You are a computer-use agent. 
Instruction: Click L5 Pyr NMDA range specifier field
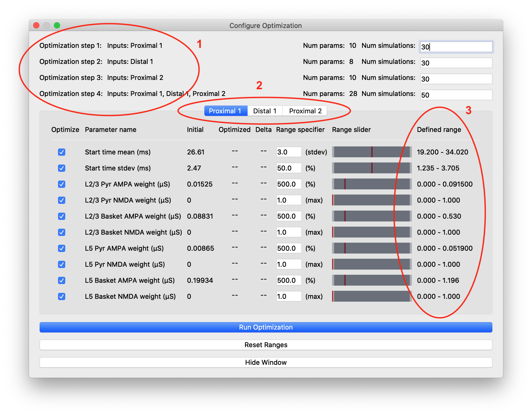(289, 264)
